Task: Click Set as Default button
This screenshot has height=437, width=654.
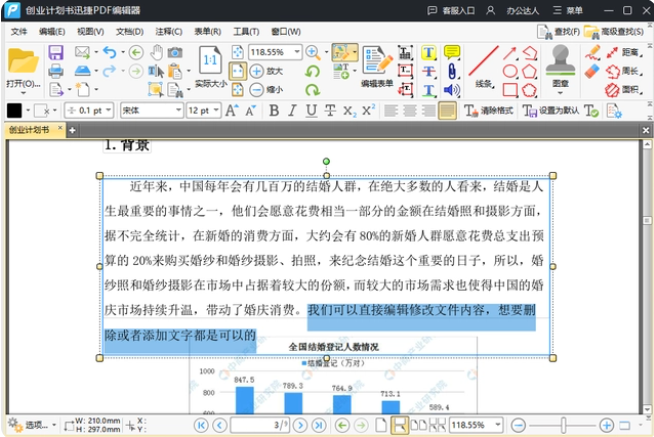Action: point(551,111)
